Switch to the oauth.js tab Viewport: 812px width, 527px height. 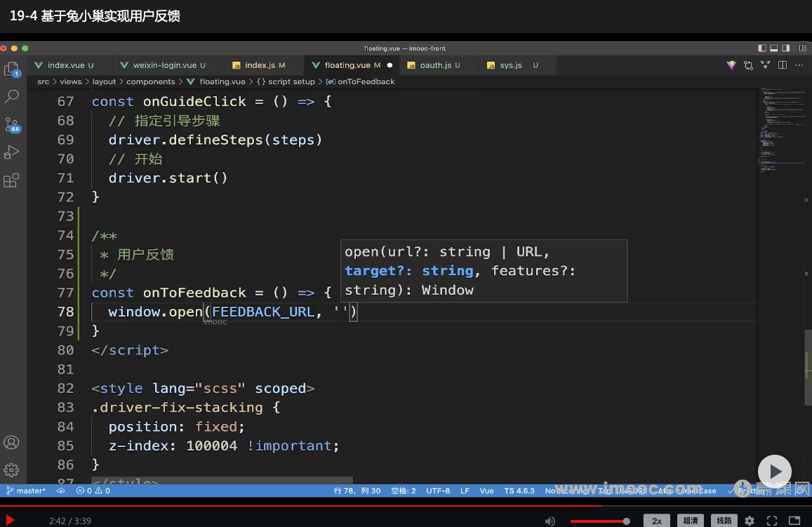click(435, 65)
